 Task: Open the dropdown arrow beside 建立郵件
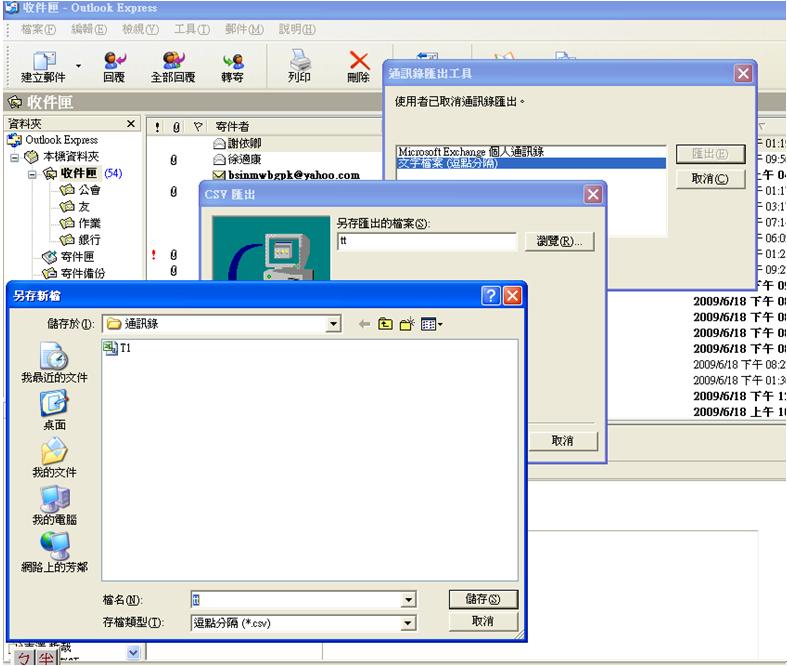tap(78, 66)
